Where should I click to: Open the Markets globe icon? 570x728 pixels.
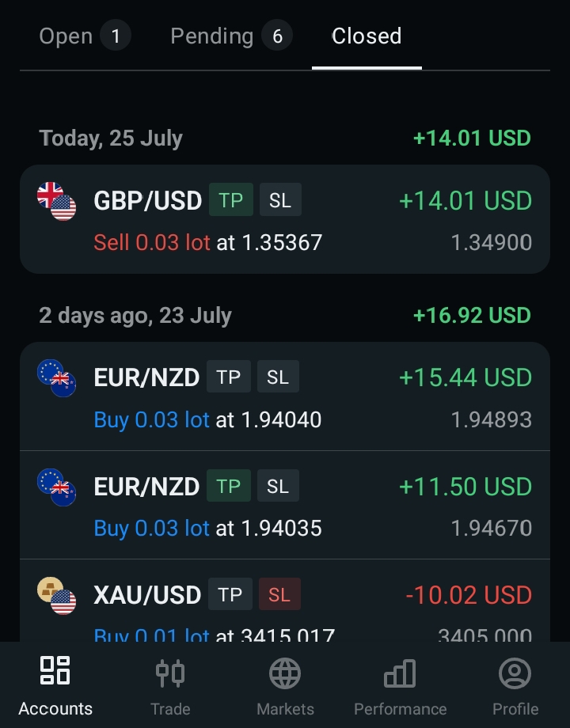[x=285, y=673]
